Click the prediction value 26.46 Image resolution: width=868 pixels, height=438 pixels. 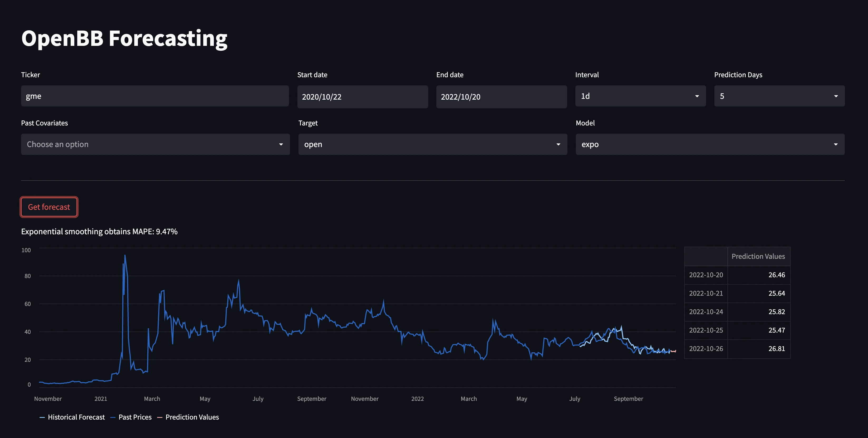click(x=777, y=275)
